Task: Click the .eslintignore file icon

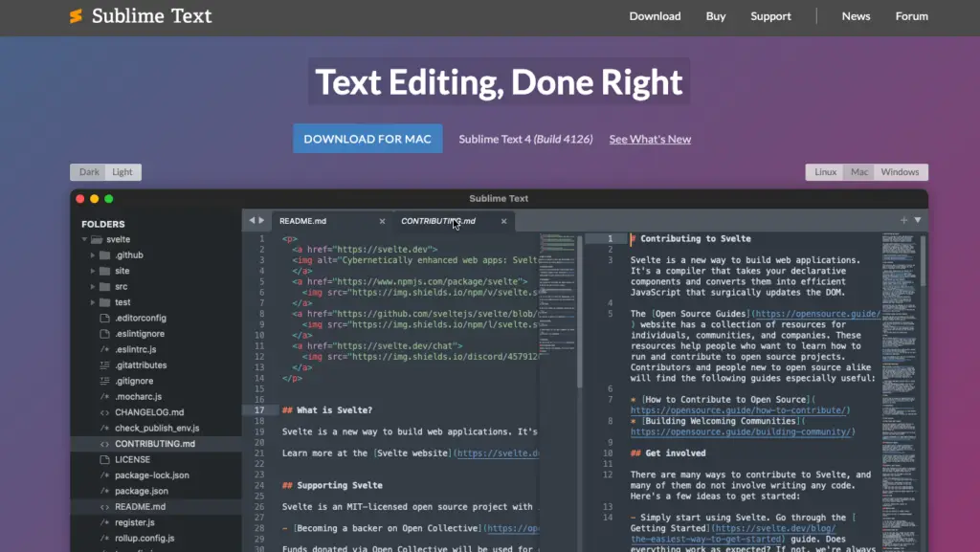Action: (x=105, y=334)
